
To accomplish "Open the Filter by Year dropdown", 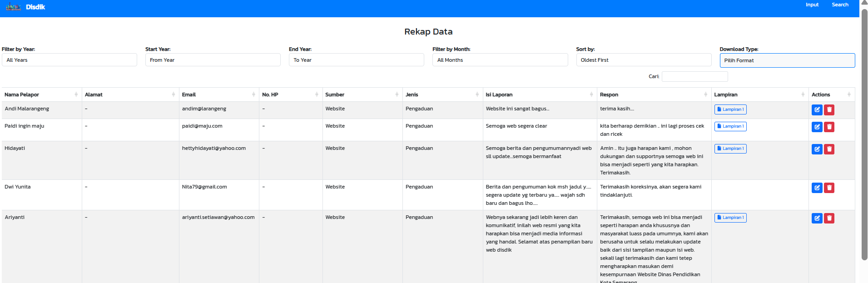I will (x=69, y=60).
